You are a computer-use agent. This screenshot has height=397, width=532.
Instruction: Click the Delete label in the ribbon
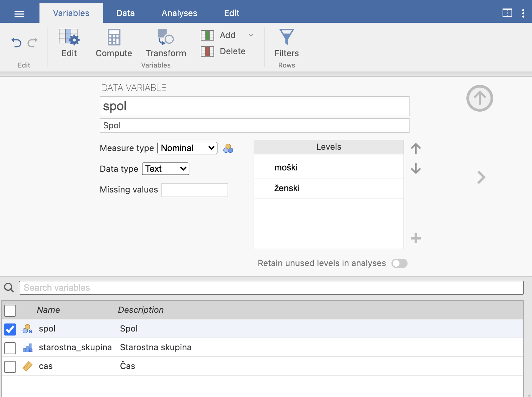pyautogui.click(x=233, y=51)
